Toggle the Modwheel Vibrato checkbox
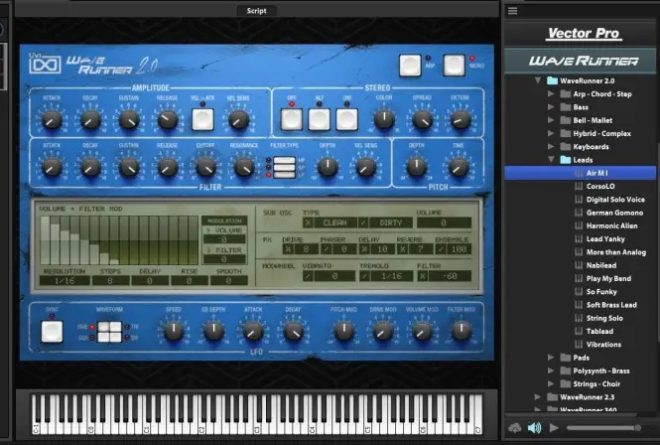The width and height of the screenshot is (660, 445). [x=308, y=276]
